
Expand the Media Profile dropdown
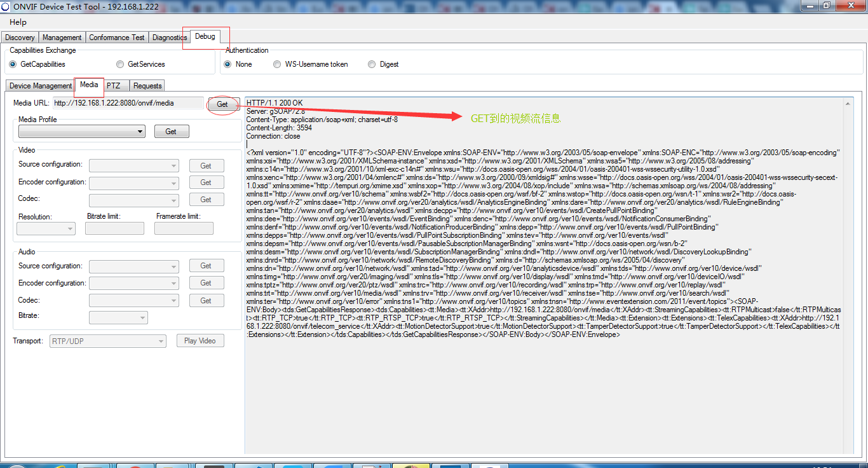pos(82,131)
